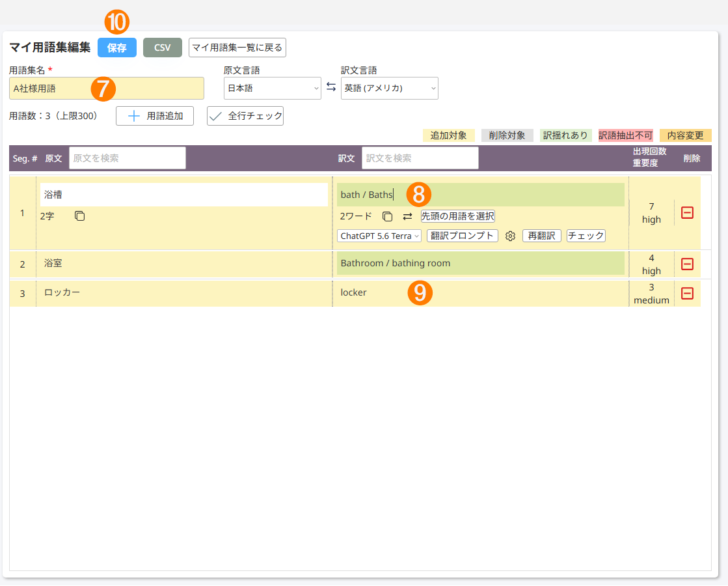Click the 内容変更 legend swatch
Viewport: 728px width, 586px height.
pyautogui.click(x=685, y=135)
